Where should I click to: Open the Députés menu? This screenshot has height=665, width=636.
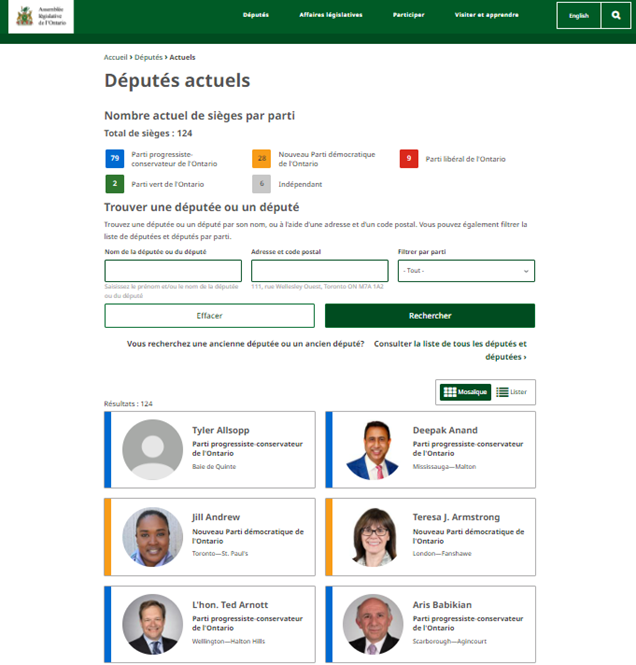[x=255, y=15]
